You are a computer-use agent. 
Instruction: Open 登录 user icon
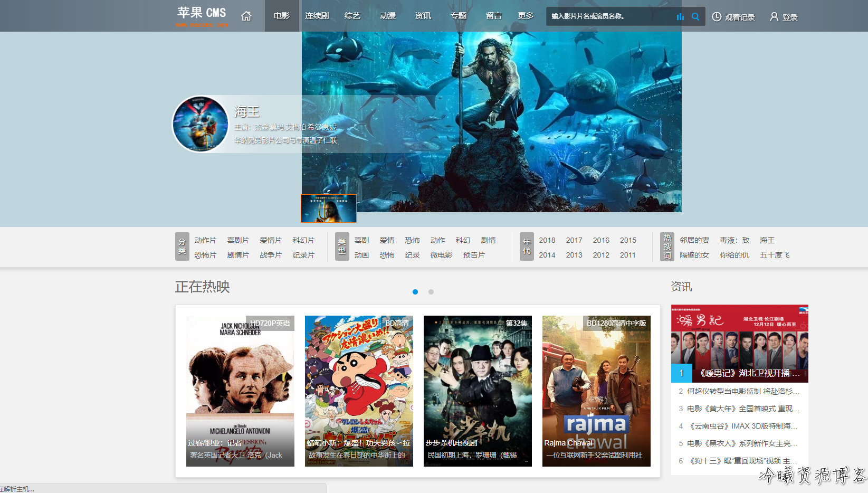pos(774,17)
